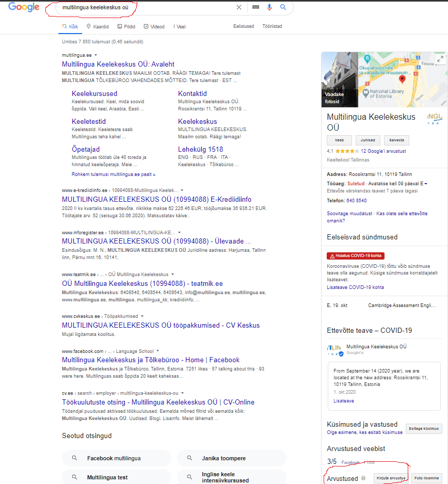
Task: Open dropdown arrow beside www.facebook.com result
Action: point(158,351)
